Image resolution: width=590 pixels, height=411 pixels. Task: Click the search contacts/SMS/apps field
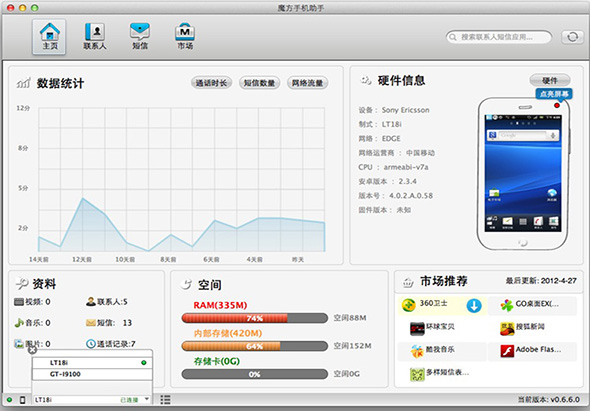point(499,37)
